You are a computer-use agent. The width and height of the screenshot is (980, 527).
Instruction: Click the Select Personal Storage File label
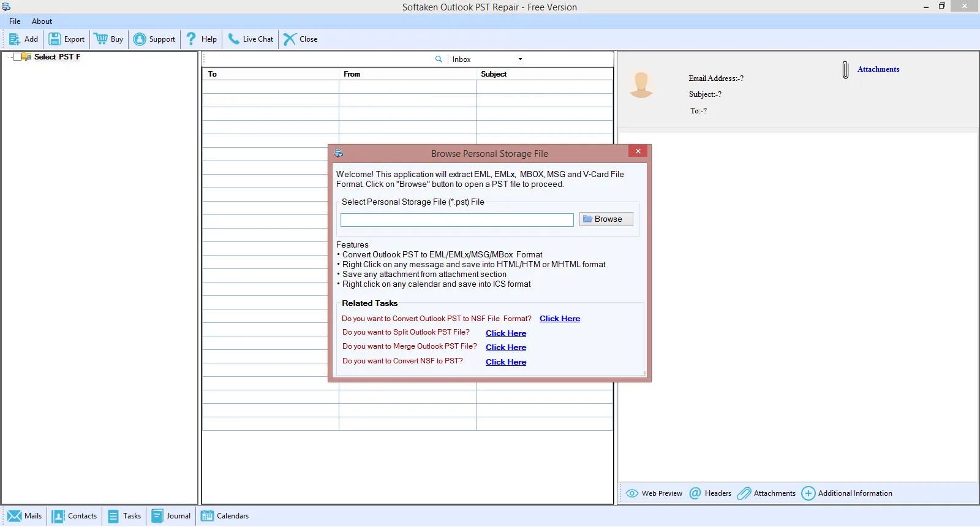(413, 202)
